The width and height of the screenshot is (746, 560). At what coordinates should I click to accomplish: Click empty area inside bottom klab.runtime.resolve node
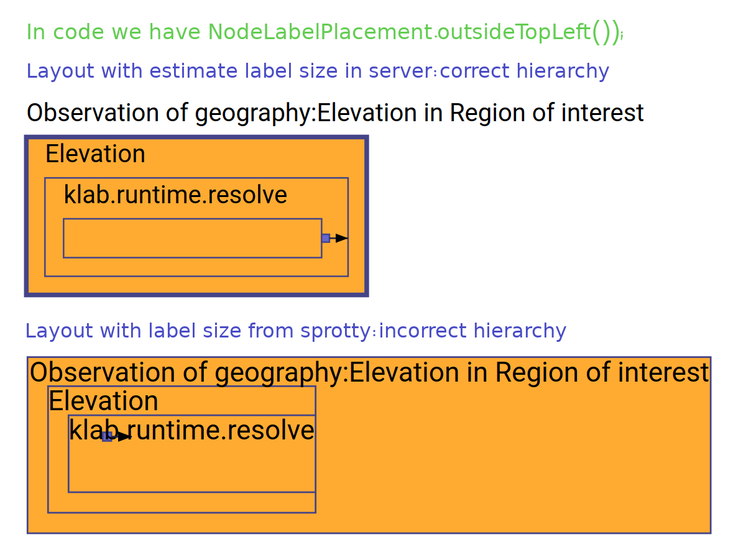[191, 469]
